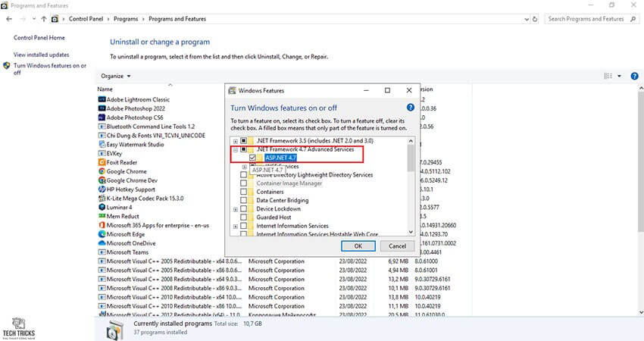Click the Easy Watermark Studio icon
Screen dimensions: 644x341
point(102,144)
